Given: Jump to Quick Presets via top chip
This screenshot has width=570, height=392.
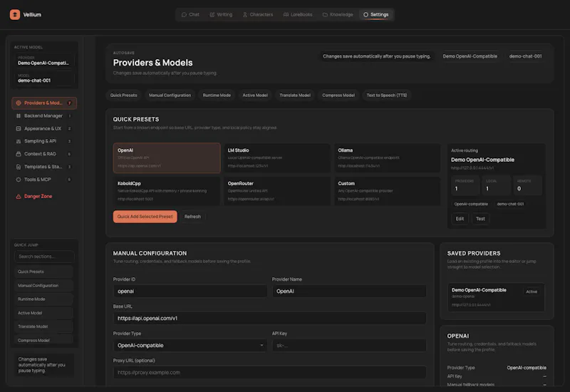Looking at the screenshot, I should pyautogui.click(x=123, y=96).
